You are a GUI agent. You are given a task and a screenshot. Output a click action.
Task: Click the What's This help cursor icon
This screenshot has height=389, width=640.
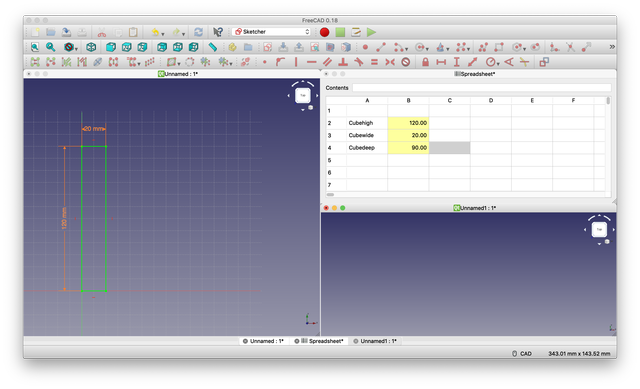(x=218, y=32)
